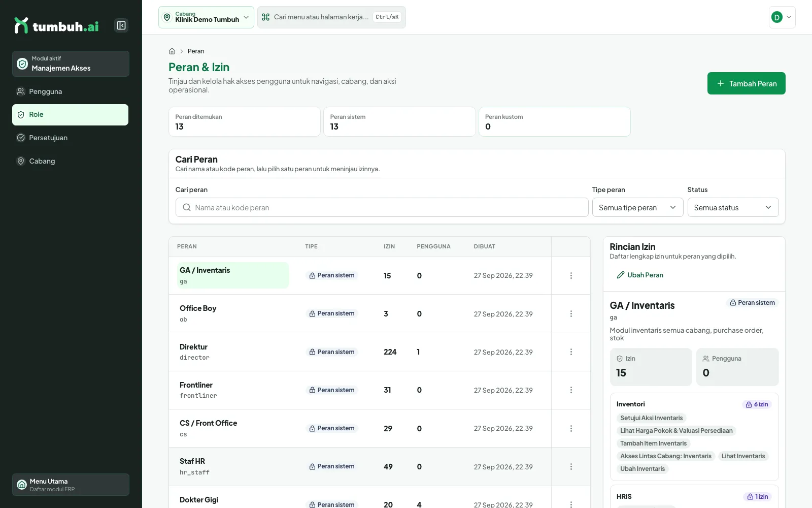This screenshot has width=812, height=508.
Task: Focus the Nama atau kode peran field
Action: (x=382, y=207)
